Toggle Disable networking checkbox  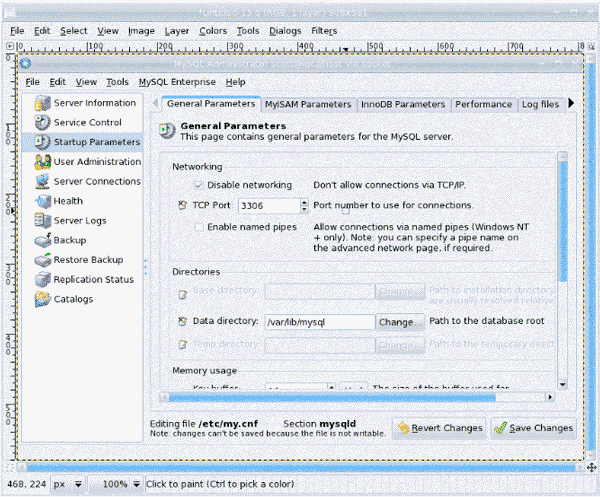pos(199,185)
